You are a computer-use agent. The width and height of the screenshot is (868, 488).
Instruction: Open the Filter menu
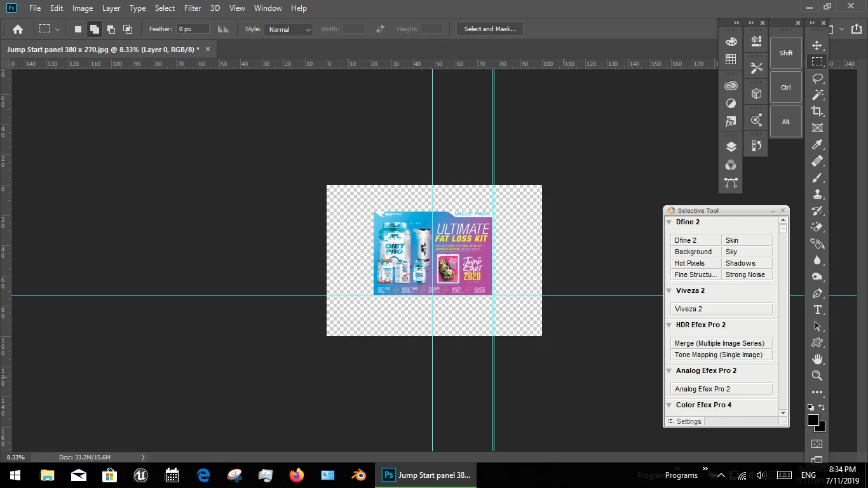[x=193, y=8]
